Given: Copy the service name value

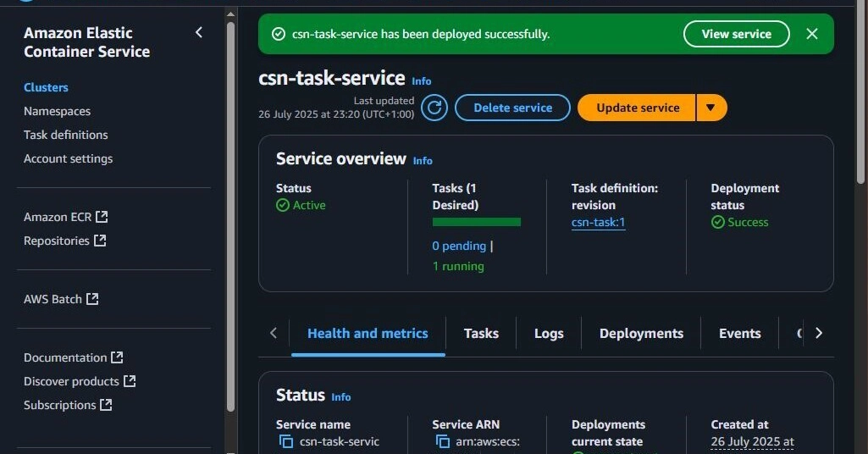Looking at the screenshot, I should click(x=285, y=441).
